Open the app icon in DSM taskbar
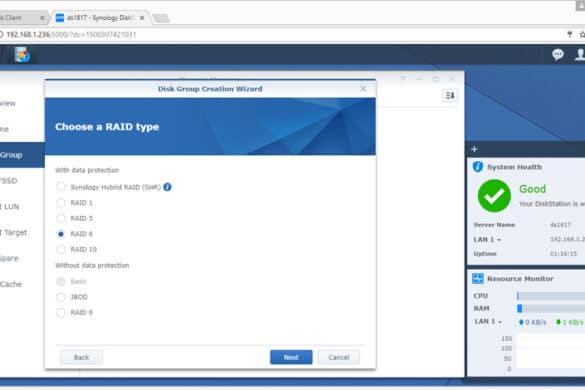The height and width of the screenshot is (390, 585). click(22, 54)
